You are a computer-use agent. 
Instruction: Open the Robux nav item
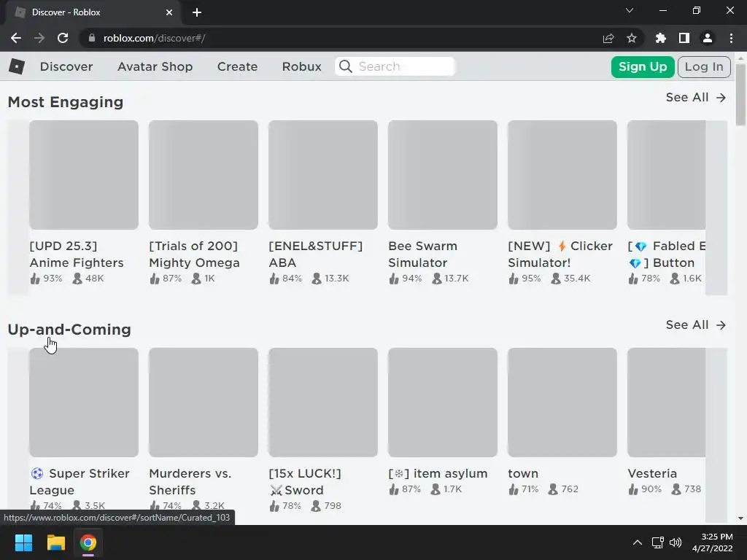[x=301, y=66]
